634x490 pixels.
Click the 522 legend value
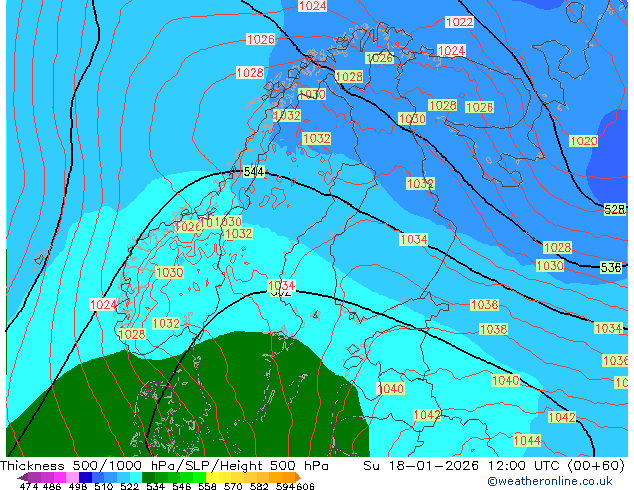tap(129, 486)
